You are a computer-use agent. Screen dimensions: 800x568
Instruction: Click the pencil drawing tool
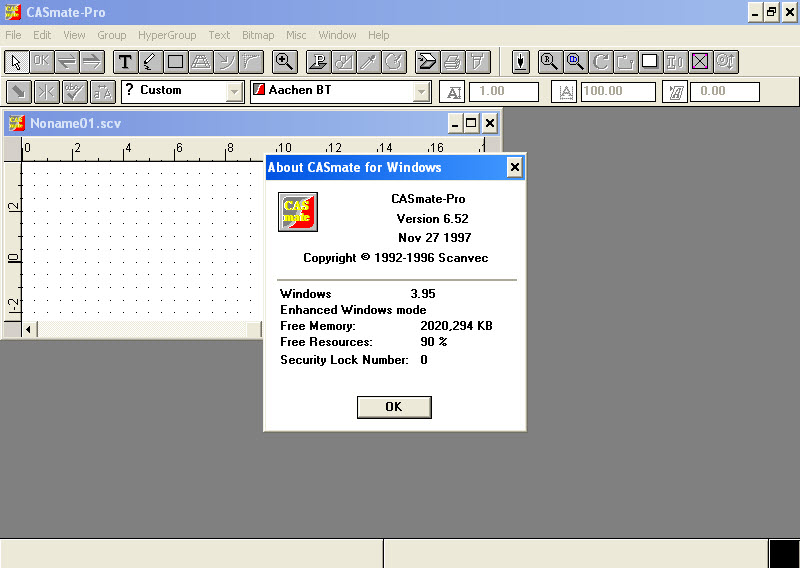(150, 62)
